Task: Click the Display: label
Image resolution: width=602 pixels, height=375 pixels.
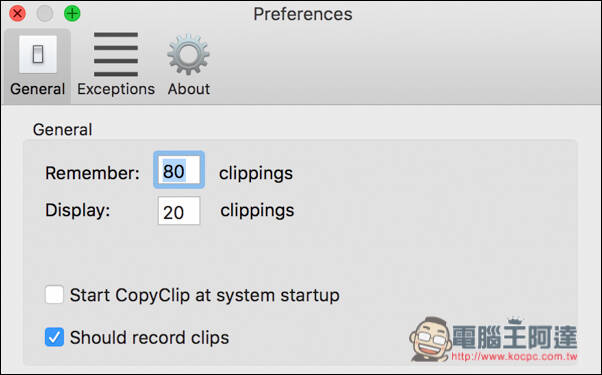Action: pos(78,210)
